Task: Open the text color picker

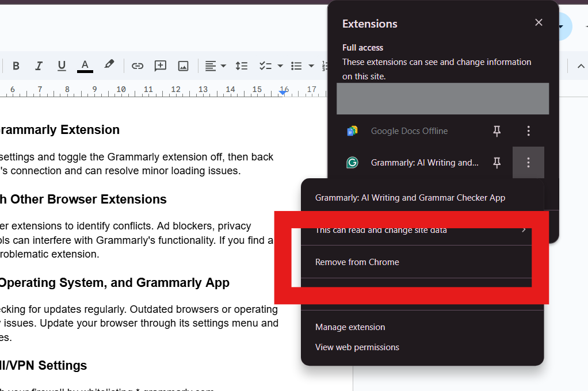Action: 85,66
